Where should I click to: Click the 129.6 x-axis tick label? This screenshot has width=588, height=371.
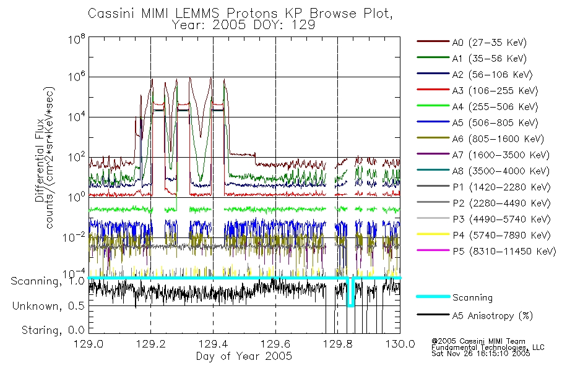pos(275,344)
